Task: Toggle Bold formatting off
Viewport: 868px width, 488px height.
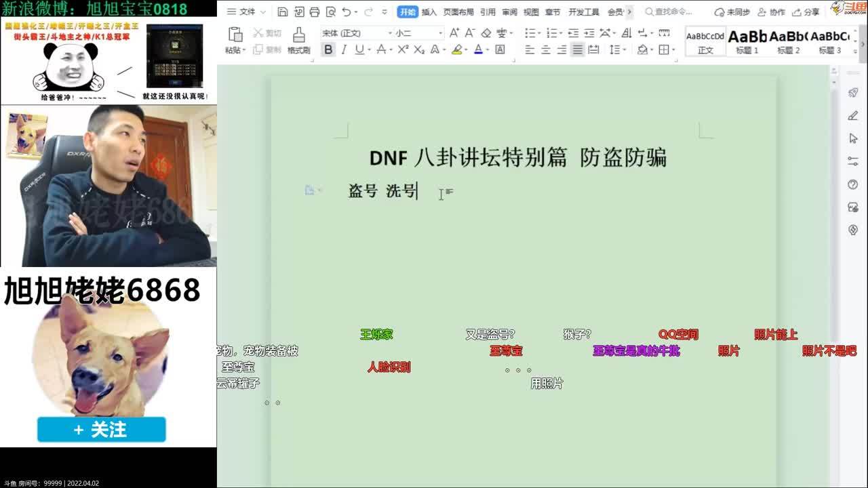Action: point(328,49)
